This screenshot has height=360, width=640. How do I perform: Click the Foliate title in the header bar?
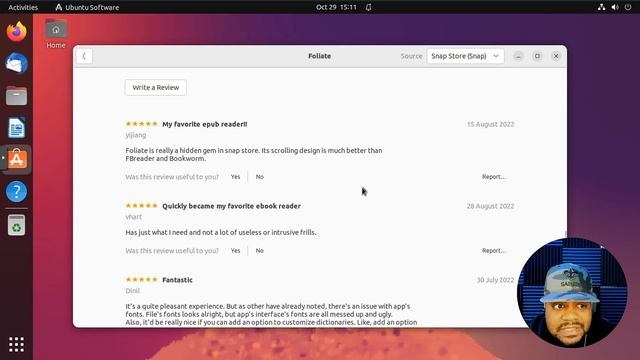tap(320, 56)
